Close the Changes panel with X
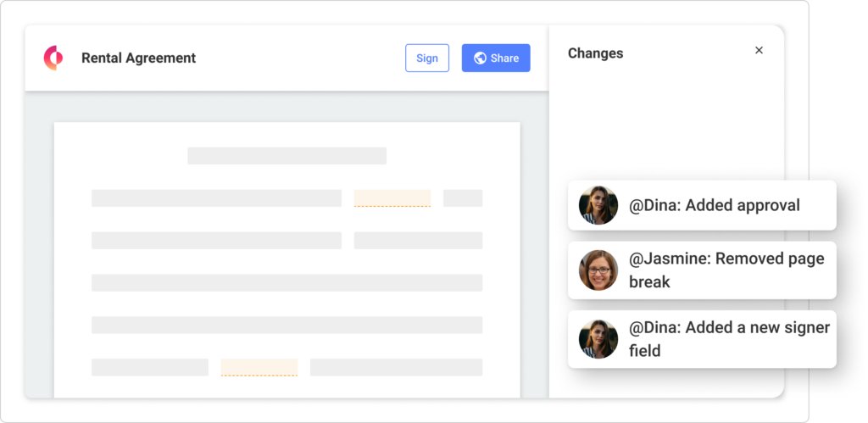This screenshot has height=423, width=868. pyautogui.click(x=759, y=50)
